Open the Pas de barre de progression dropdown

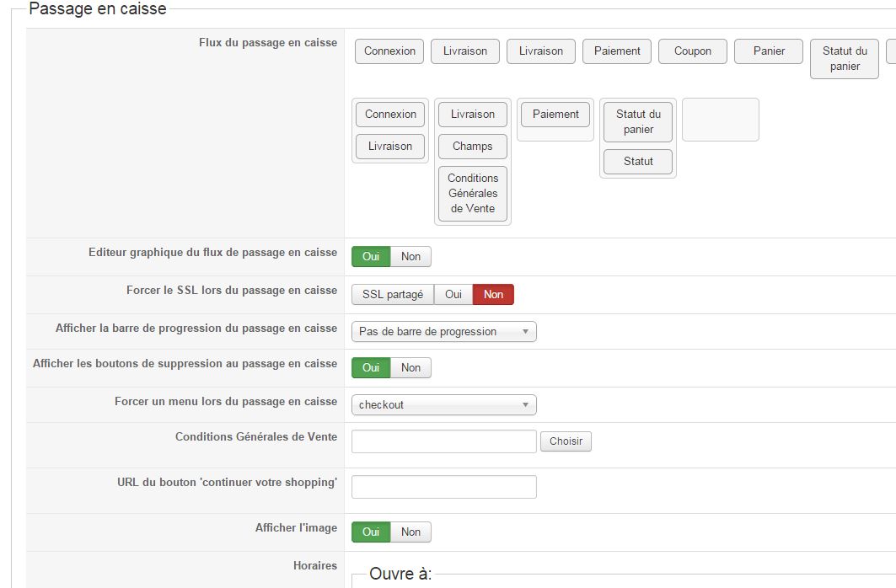click(443, 332)
